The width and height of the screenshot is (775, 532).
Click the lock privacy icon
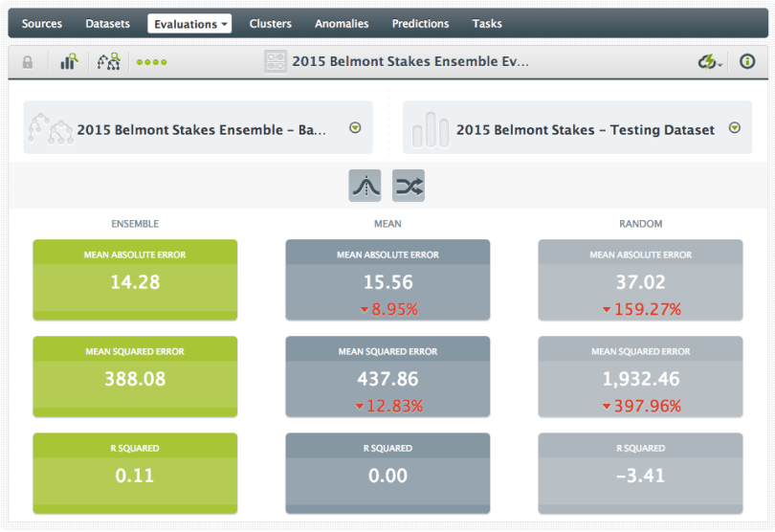tap(28, 62)
